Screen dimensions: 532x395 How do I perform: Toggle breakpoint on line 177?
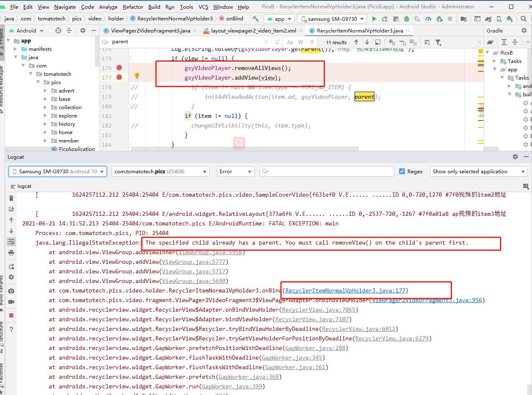(x=120, y=77)
